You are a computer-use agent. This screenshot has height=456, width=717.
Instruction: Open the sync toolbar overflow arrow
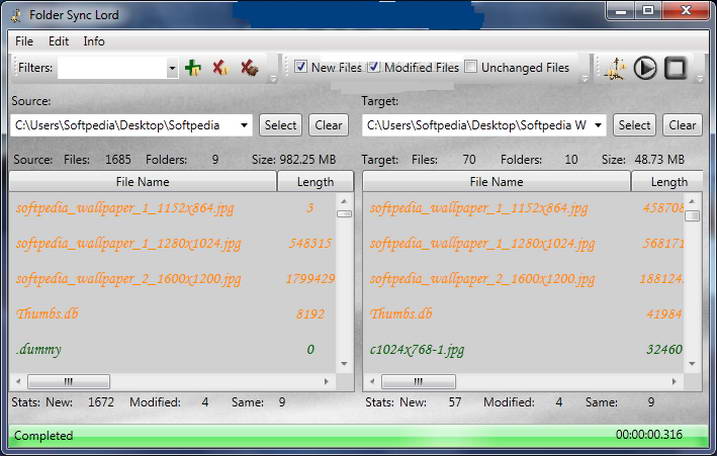coord(700,79)
